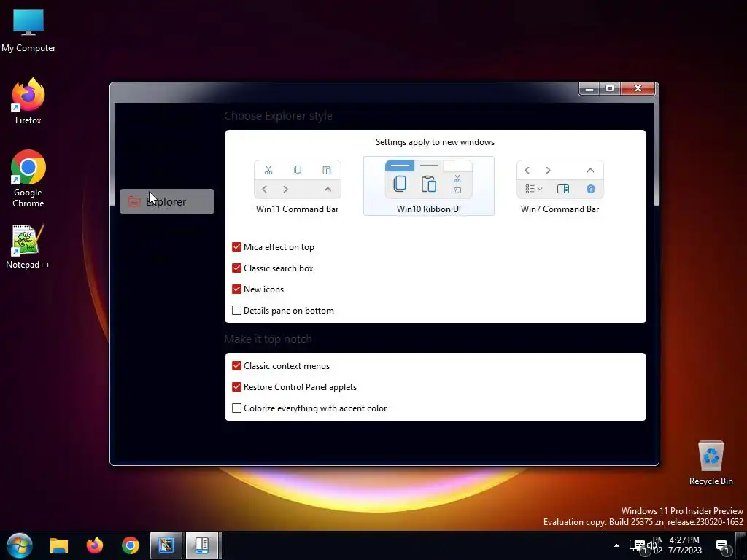The height and width of the screenshot is (560, 747).
Task: Close the settings window
Action: pyautogui.click(x=638, y=88)
